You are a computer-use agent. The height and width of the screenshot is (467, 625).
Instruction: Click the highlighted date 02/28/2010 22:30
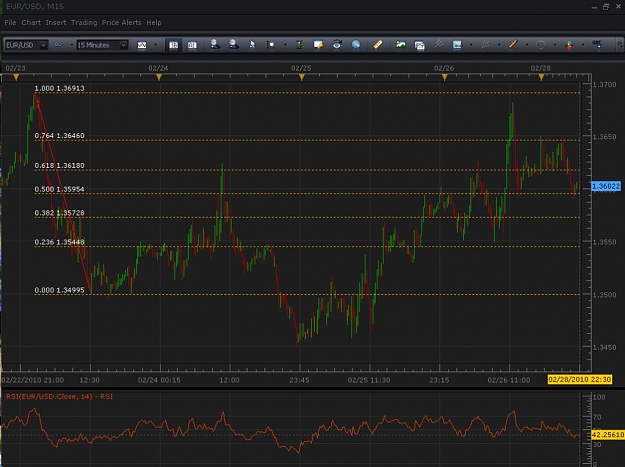[x=580, y=379]
